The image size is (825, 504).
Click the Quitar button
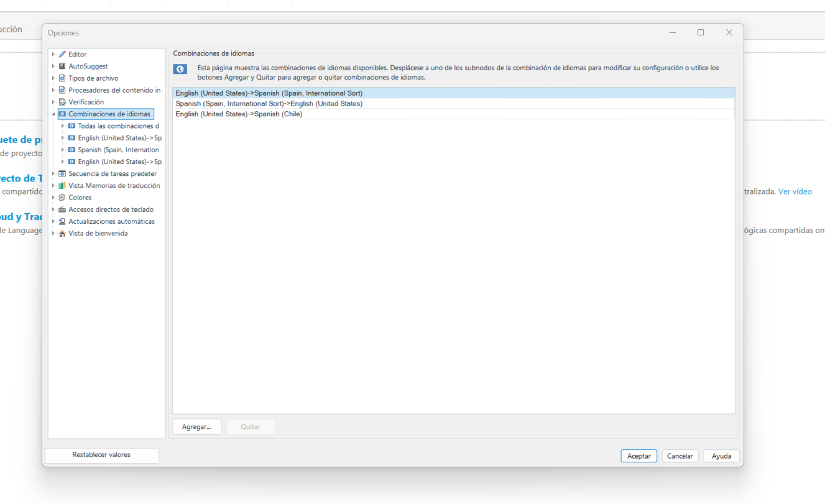[x=251, y=427]
